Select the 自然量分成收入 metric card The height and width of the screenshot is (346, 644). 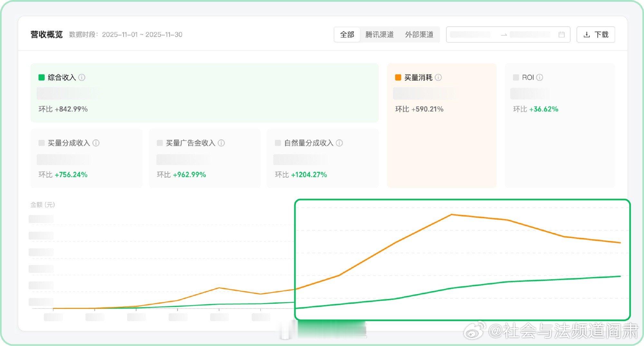323,158
